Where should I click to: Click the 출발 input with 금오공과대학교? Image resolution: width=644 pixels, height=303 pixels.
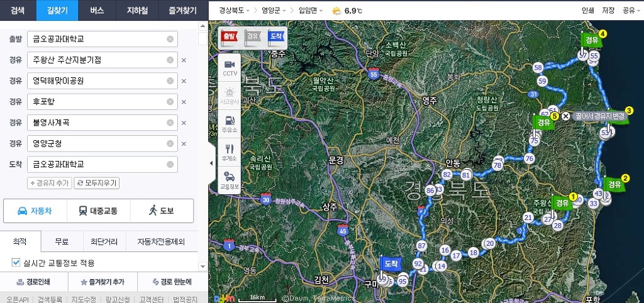[103, 39]
